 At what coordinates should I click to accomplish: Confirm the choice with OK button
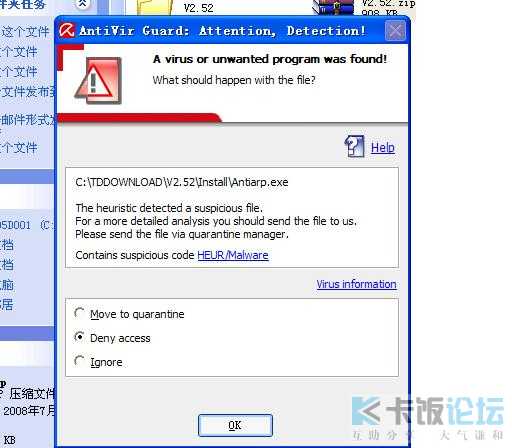click(235, 425)
